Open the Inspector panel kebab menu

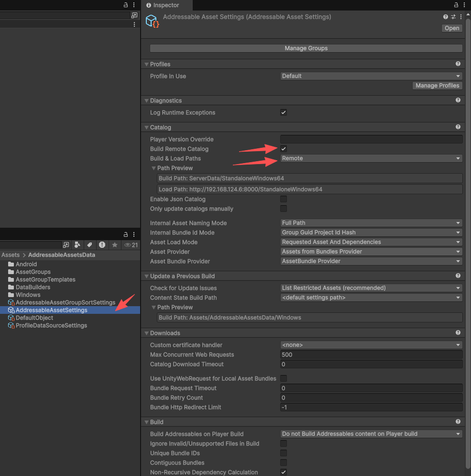click(464, 5)
